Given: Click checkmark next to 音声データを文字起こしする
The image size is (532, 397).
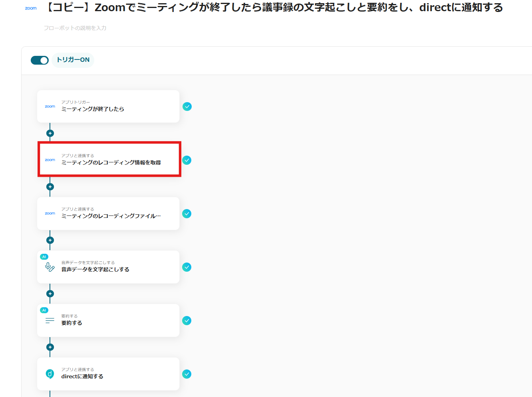Looking at the screenshot, I should [187, 267].
